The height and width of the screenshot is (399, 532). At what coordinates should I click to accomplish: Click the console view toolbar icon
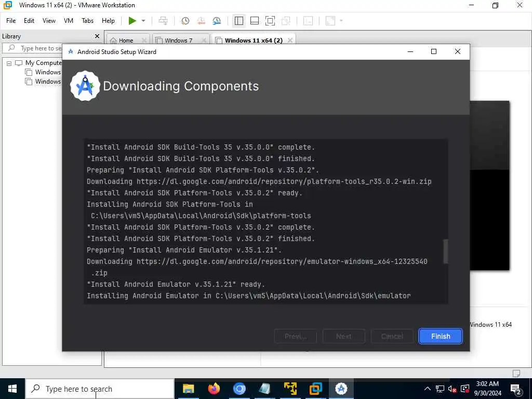308,21
